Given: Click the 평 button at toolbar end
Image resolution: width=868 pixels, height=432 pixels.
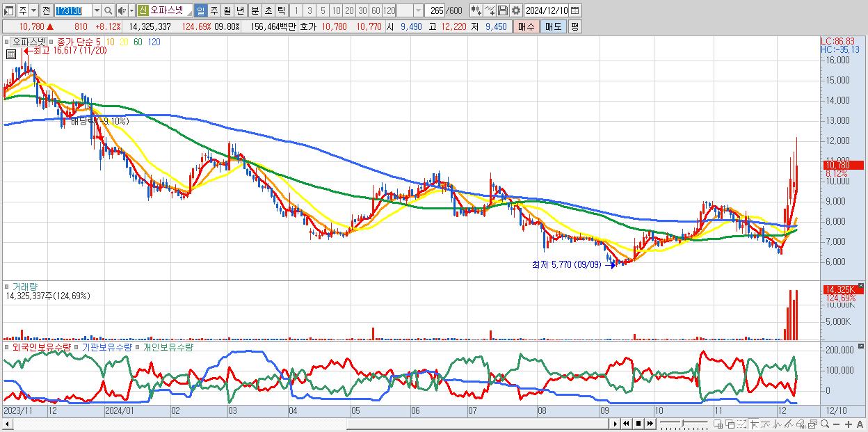Looking at the screenshot, I should [x=574, y=26].
